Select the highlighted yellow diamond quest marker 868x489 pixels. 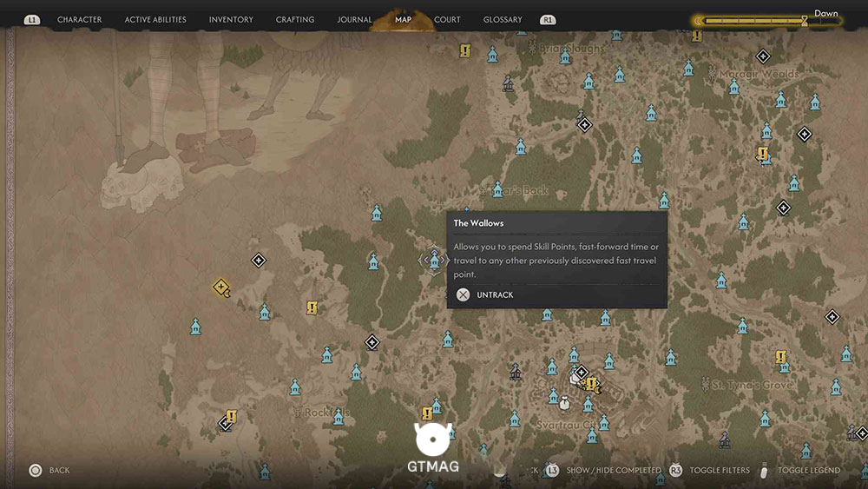tap(220, 287)
